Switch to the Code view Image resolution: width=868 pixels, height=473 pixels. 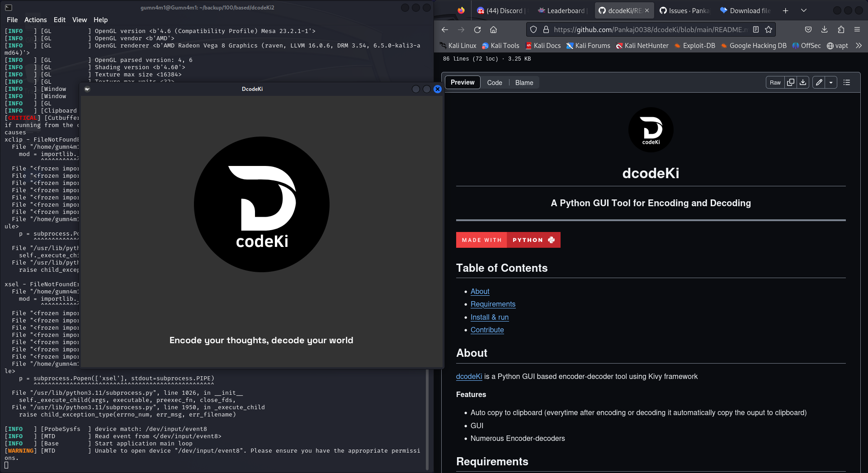click(x=495, y=83)
